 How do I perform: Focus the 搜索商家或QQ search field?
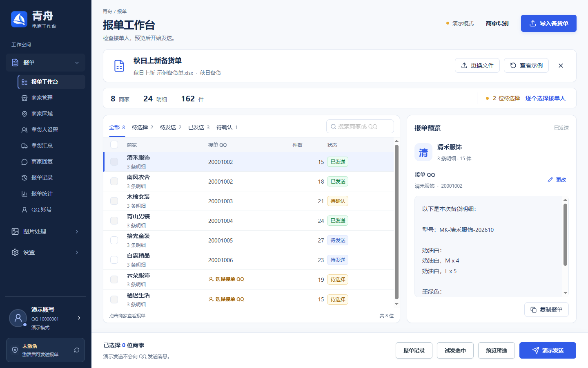point(360,126)
